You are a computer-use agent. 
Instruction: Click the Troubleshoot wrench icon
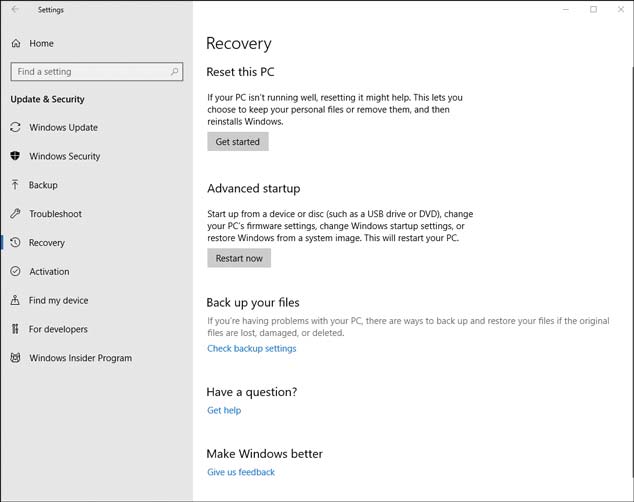(15, 213)
